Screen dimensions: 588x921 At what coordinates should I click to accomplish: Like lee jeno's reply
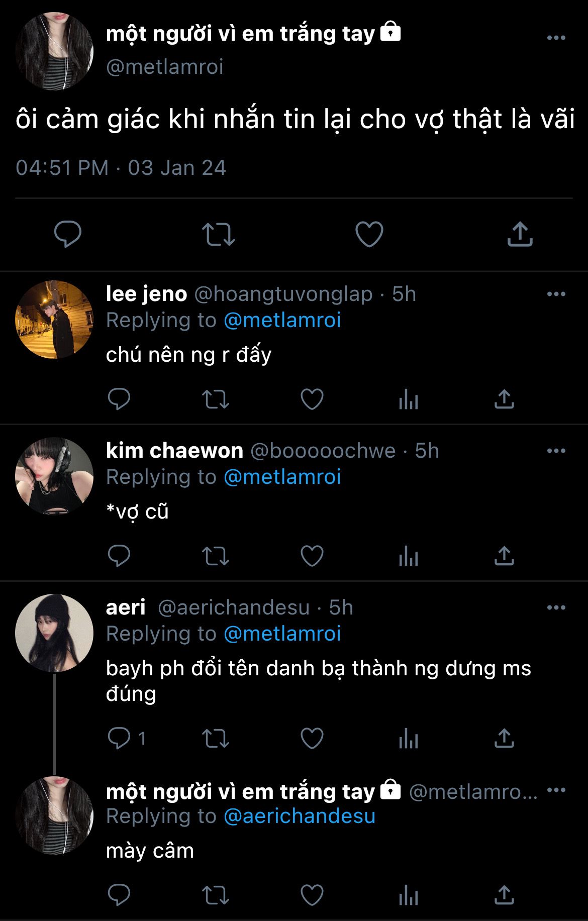click(x=312, y=399)
